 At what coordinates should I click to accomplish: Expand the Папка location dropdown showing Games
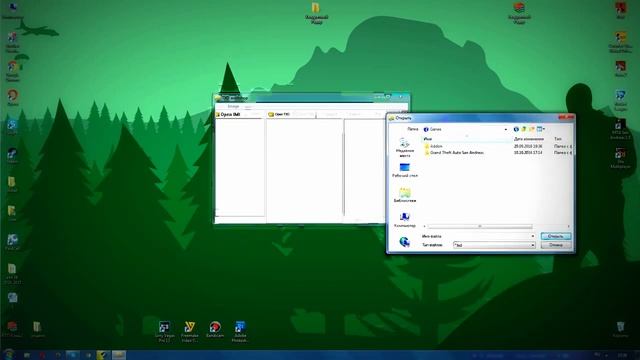click(505, 129)
